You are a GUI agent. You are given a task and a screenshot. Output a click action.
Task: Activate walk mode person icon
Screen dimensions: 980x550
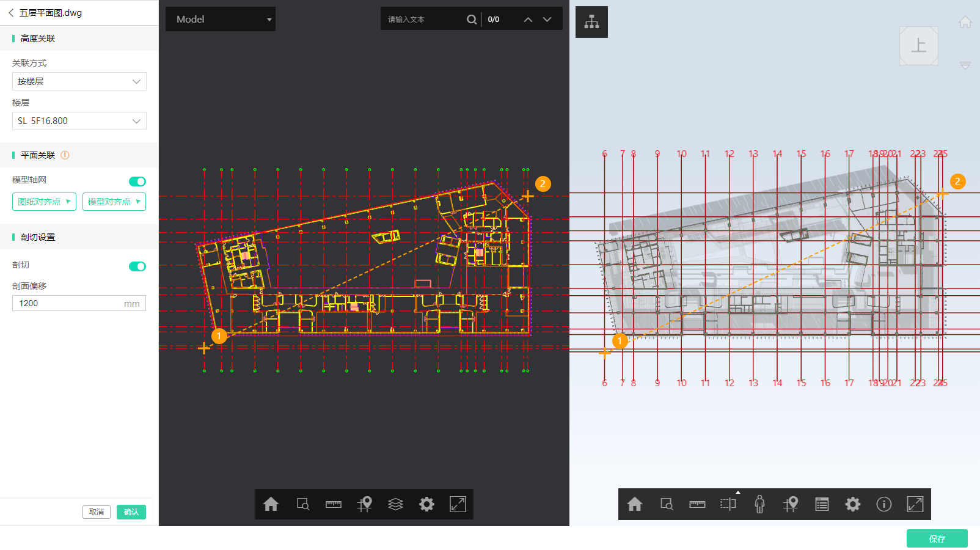pyautogui.click(x=759, y=504)
